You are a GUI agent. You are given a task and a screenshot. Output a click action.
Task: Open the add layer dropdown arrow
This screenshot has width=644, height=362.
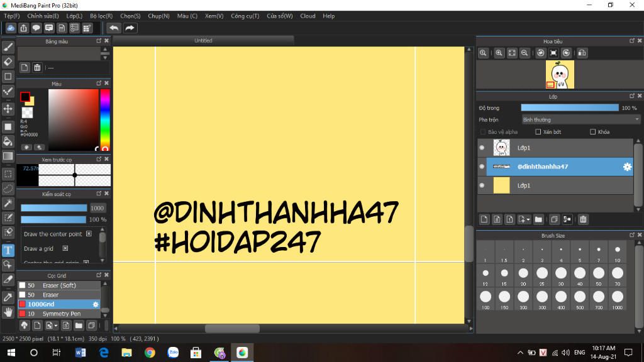[x=528, y=219]
